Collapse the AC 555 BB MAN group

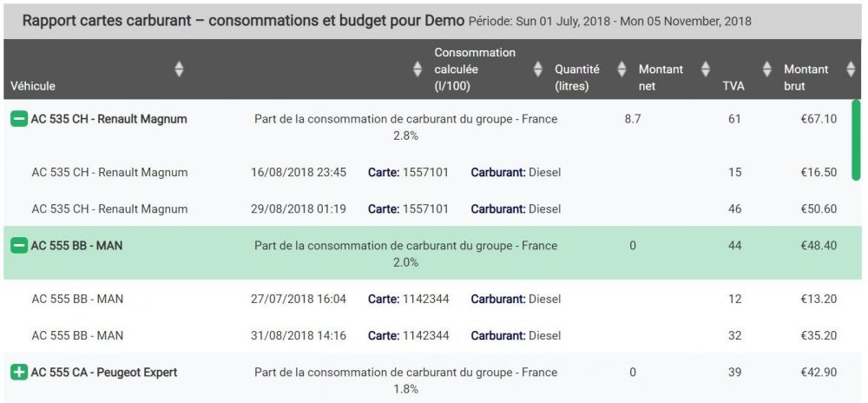[x=19, y=245]
